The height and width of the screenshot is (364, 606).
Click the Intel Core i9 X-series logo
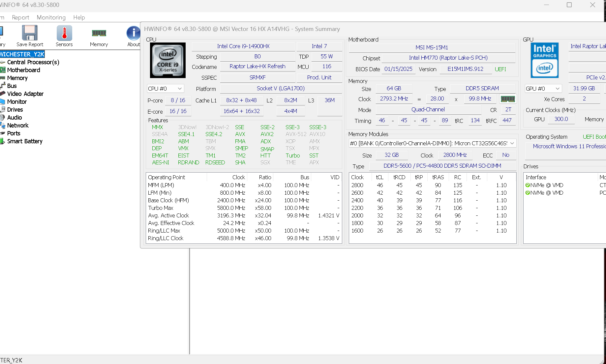[x=168, y=60]
